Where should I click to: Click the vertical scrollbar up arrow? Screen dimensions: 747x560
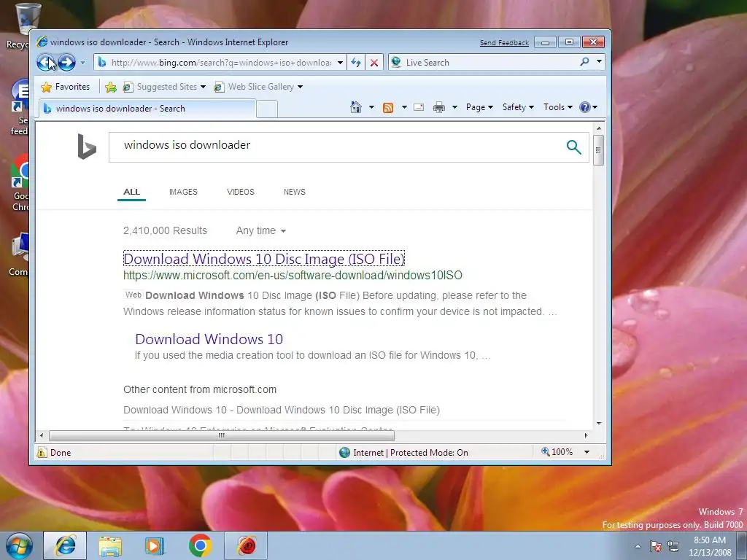point(599,128)
